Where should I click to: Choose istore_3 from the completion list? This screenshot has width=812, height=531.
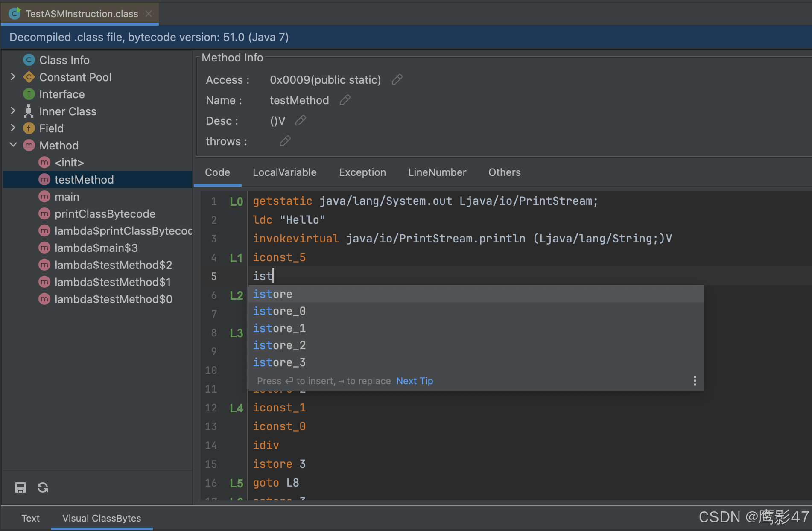[x=279, y=362]
